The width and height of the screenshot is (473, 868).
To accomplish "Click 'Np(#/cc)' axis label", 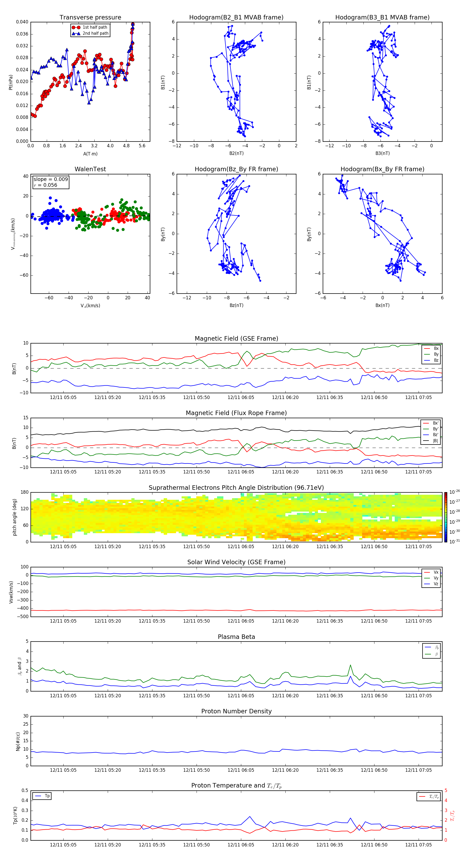I will click(18, 741).
